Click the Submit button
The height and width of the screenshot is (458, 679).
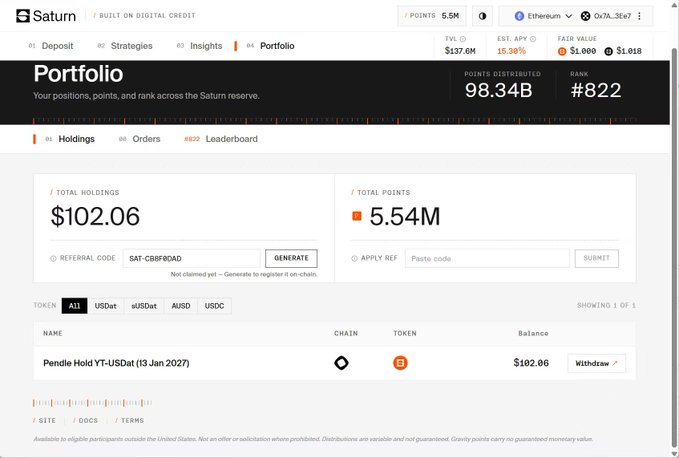[597, 258]
